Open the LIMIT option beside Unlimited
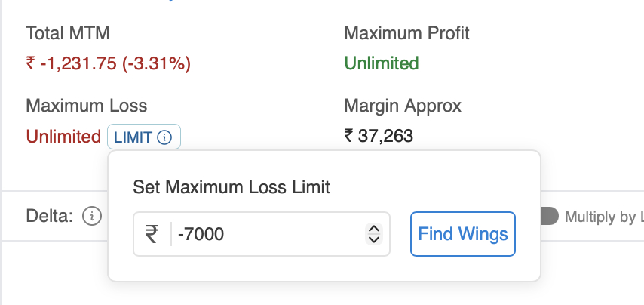 coord(134,137)
